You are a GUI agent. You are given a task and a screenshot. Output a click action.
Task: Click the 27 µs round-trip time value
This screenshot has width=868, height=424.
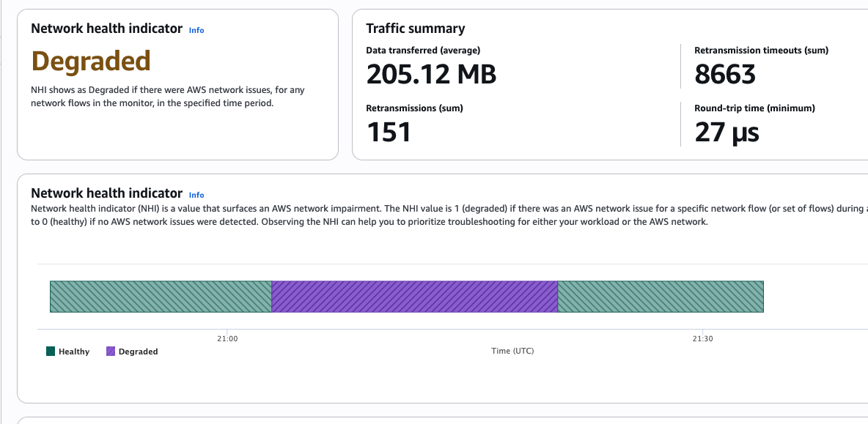pos(727,132)
